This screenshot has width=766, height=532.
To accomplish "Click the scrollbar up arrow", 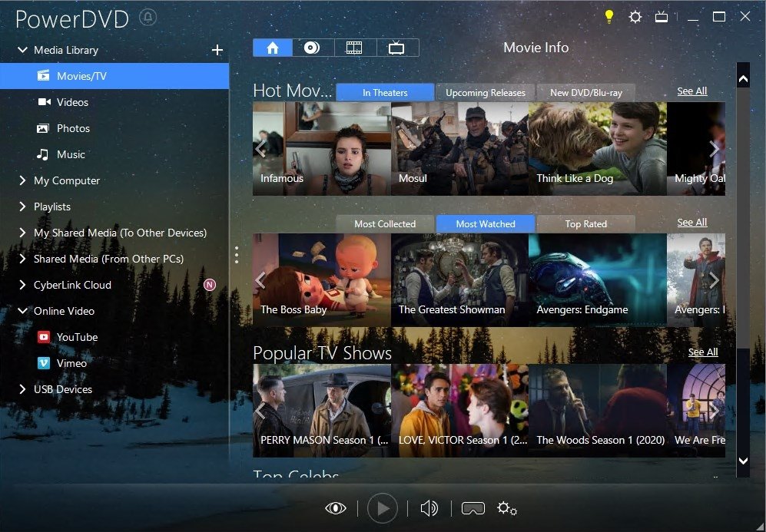I will click(x=743, y=78).
